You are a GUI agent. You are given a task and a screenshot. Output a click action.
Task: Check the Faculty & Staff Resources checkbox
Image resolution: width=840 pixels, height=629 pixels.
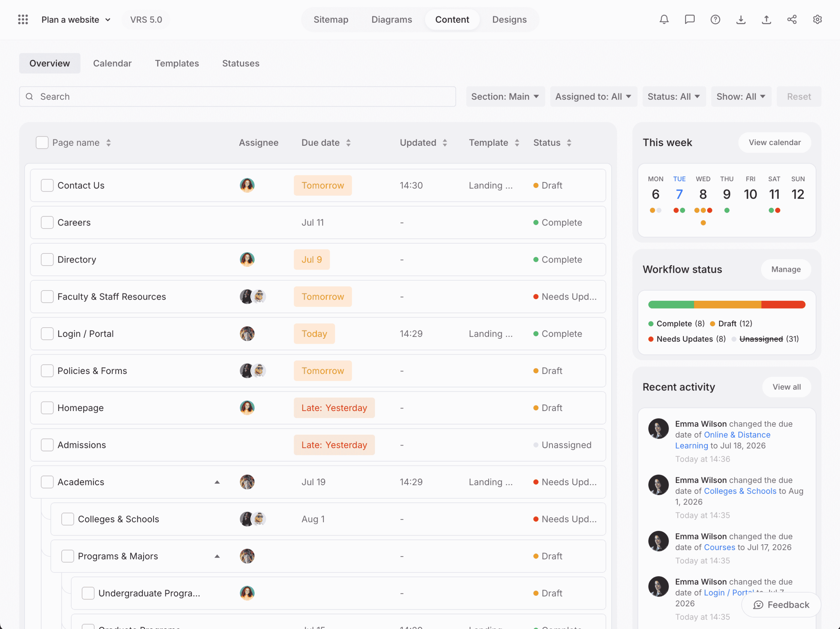47,297
